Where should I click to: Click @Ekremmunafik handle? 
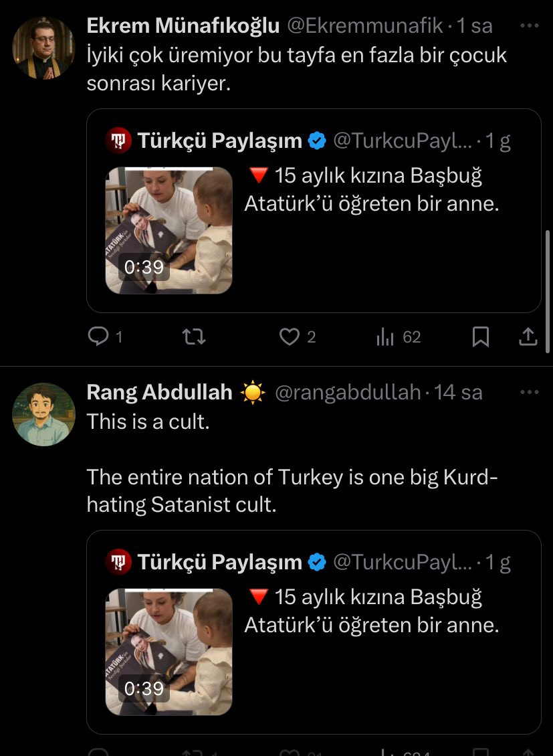click(x=365, y=26)
